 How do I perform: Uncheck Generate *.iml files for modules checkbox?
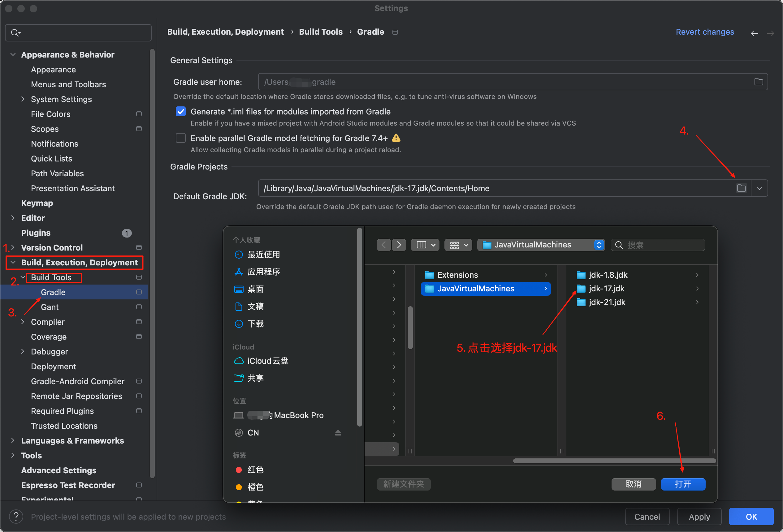[x=181, y=111]
